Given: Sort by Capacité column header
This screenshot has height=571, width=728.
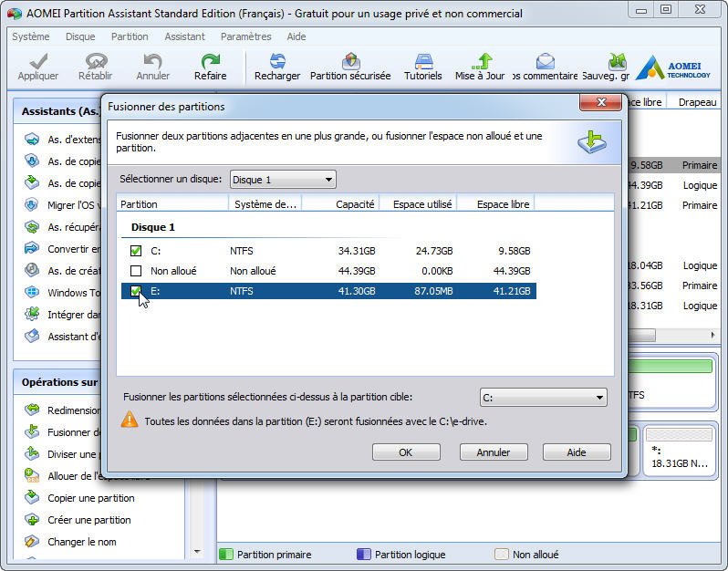Looking at the screenshot, I should (x=340, y=204).
